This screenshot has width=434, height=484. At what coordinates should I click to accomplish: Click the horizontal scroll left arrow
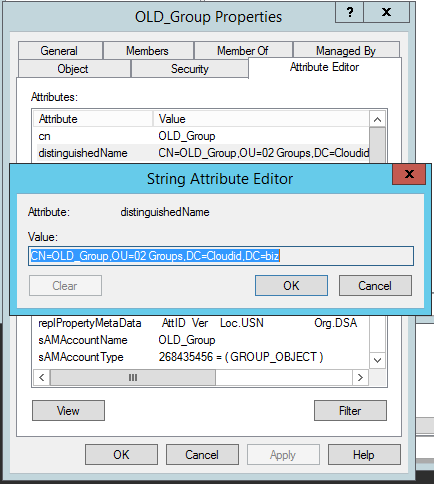[x=42, y=377]
